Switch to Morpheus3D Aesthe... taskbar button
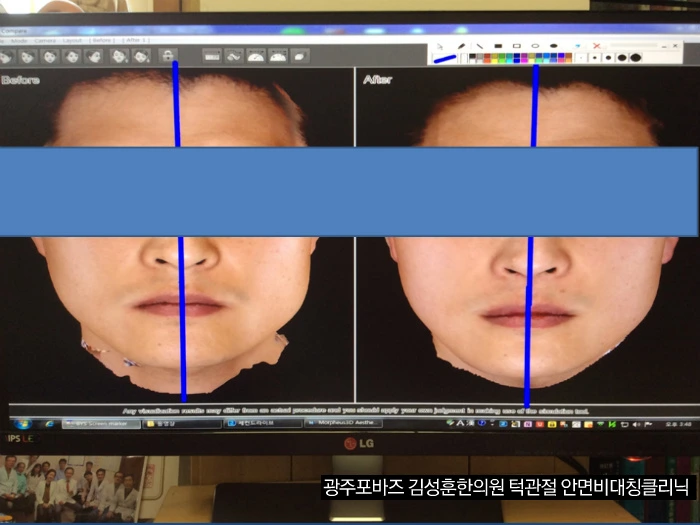Image resolution: width=700 pixels, height=525 pixels. 343,422
